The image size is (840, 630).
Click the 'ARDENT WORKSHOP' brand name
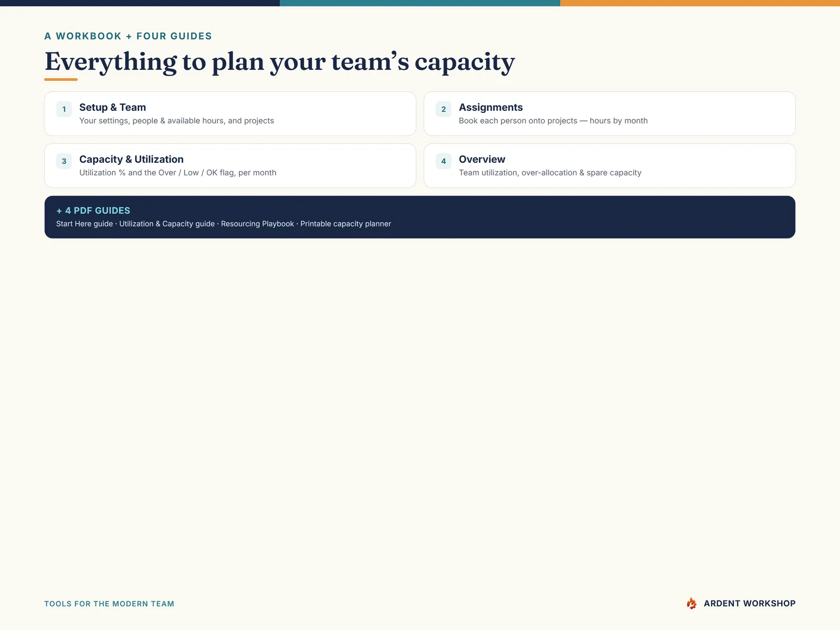pos(750,603)
